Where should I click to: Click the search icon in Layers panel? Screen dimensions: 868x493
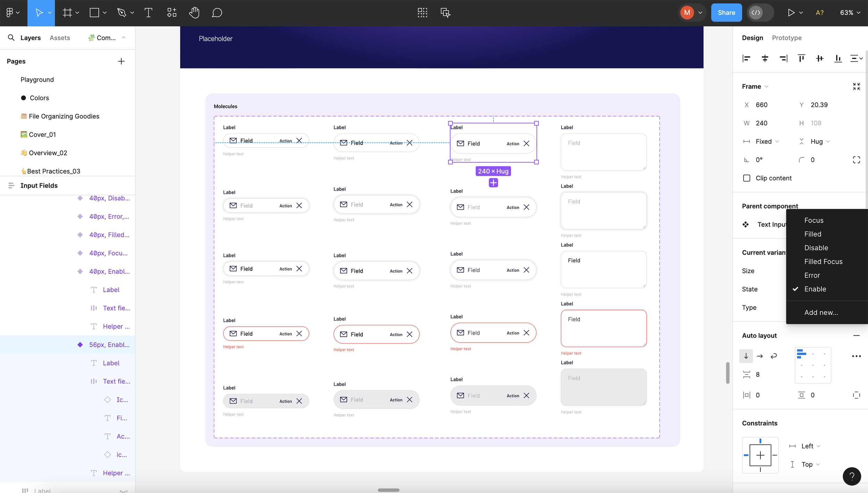(x=11, y=38)
